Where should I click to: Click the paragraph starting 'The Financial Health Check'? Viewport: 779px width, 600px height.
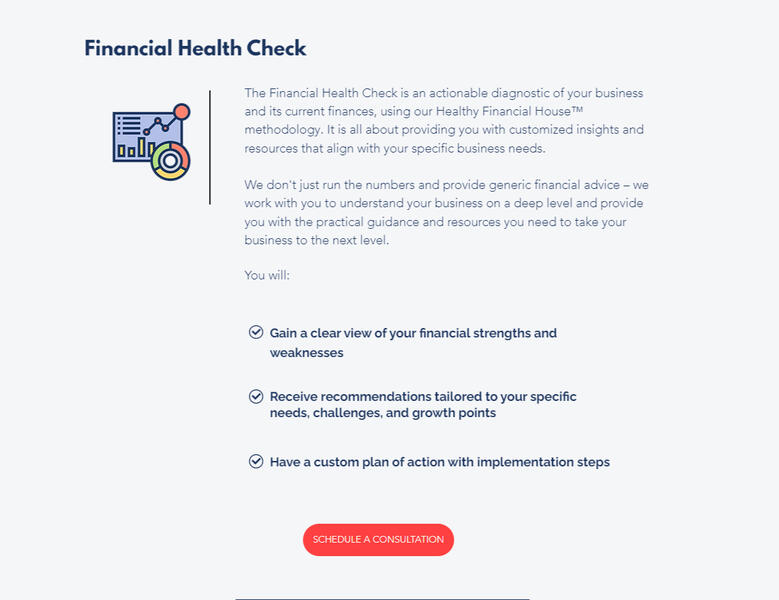pyautogui.click(x=444, y=120)
